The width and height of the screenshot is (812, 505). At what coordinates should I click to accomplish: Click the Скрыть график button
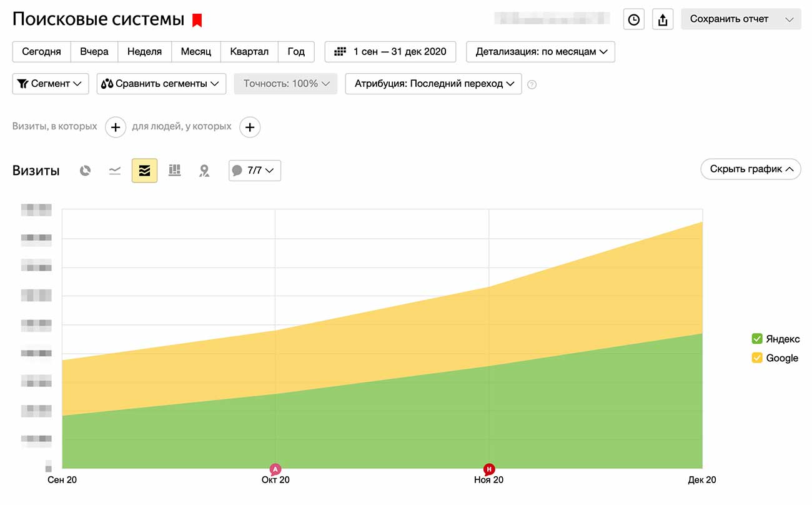pyautogui.click(x=750, y=169)
